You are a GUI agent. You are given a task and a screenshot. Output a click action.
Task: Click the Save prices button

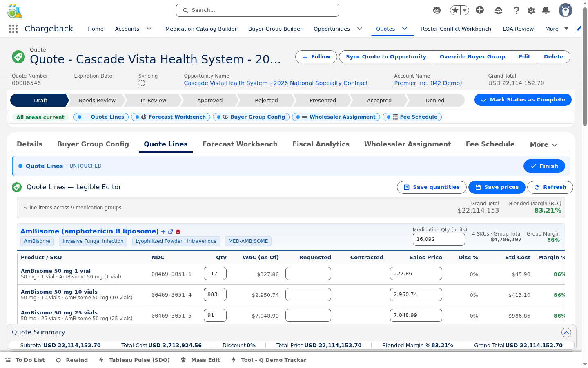coord(497,187)
